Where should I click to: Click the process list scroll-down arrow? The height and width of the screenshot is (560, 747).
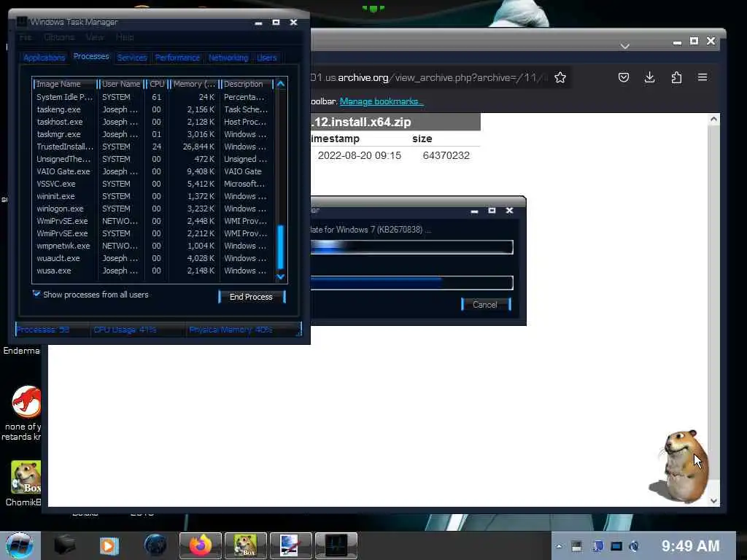point(281,276)
